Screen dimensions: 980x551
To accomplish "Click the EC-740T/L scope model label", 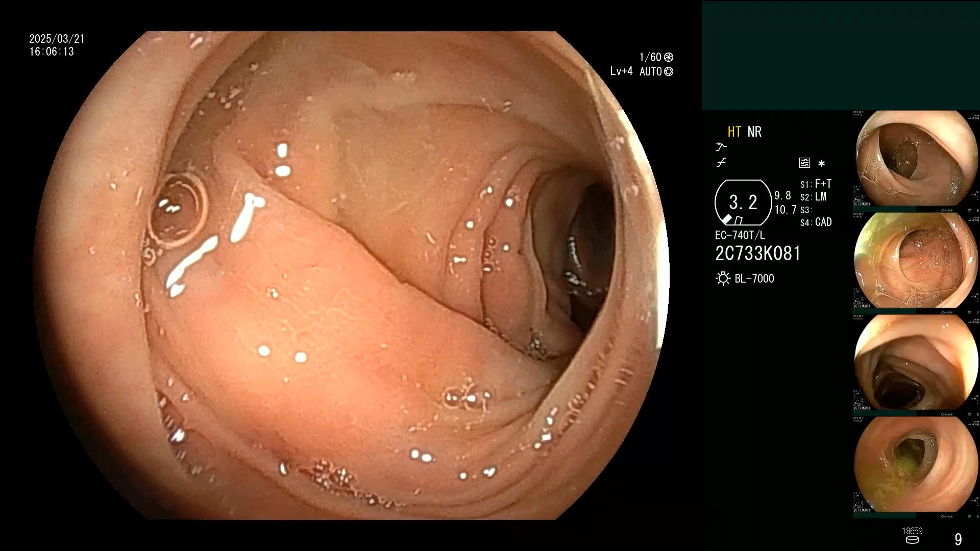I will 740,235.
